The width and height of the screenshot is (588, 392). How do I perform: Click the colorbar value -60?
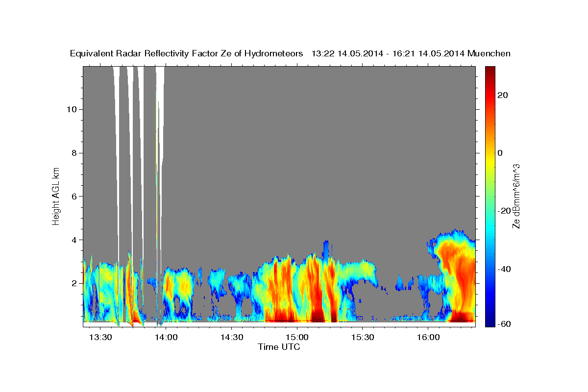coord(504,324)
